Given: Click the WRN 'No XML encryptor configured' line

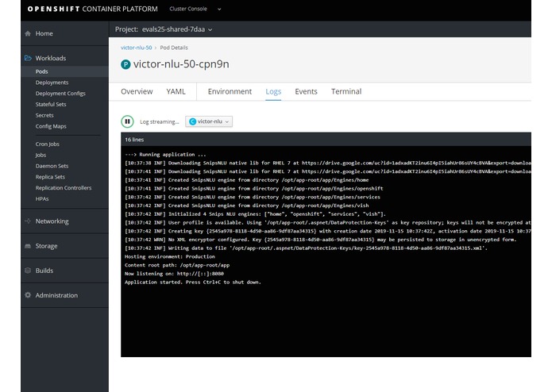Looking at the screenshot, I should coord(320,240).
